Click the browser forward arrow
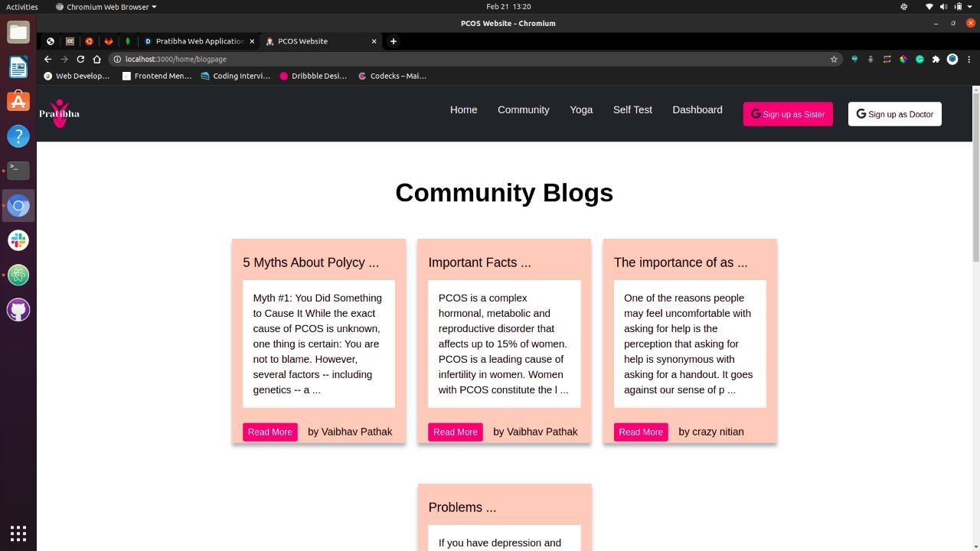The height and width of the screenshot is (551, 980). (64, 59)
